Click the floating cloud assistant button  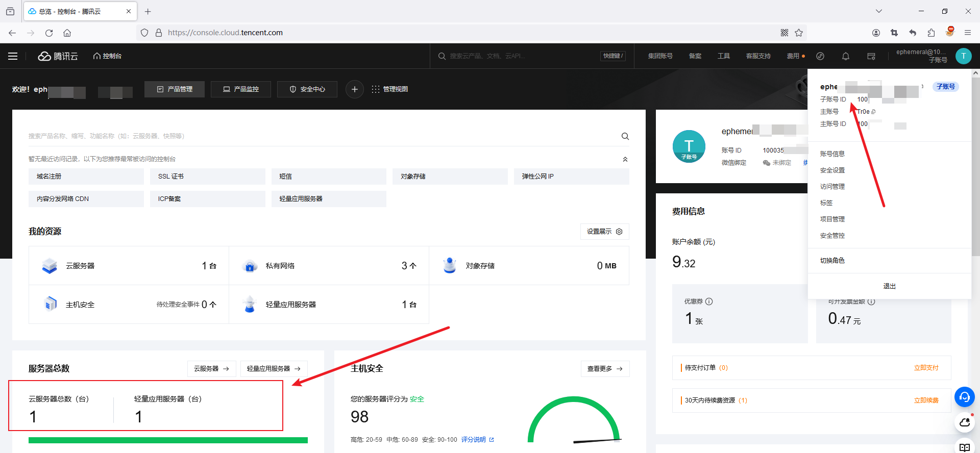coord(964,422)
